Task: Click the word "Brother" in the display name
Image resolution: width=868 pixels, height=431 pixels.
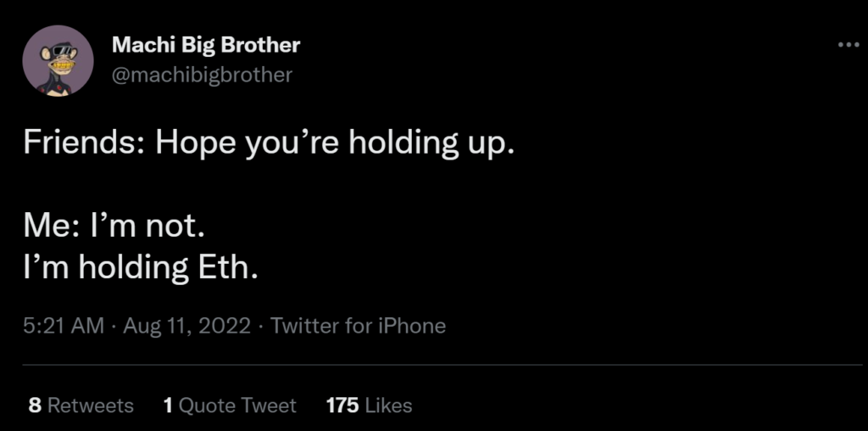Action: (x=261, y=45)
